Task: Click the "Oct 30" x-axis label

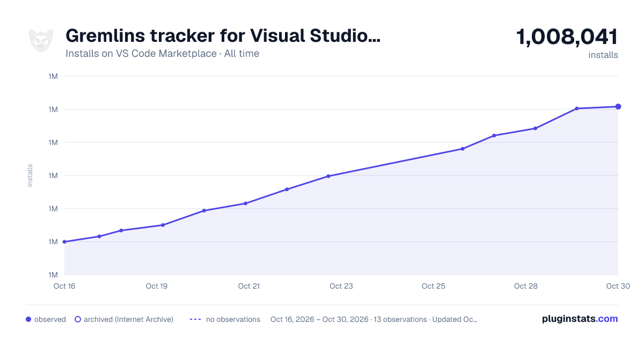Action: tap(617, 286)
